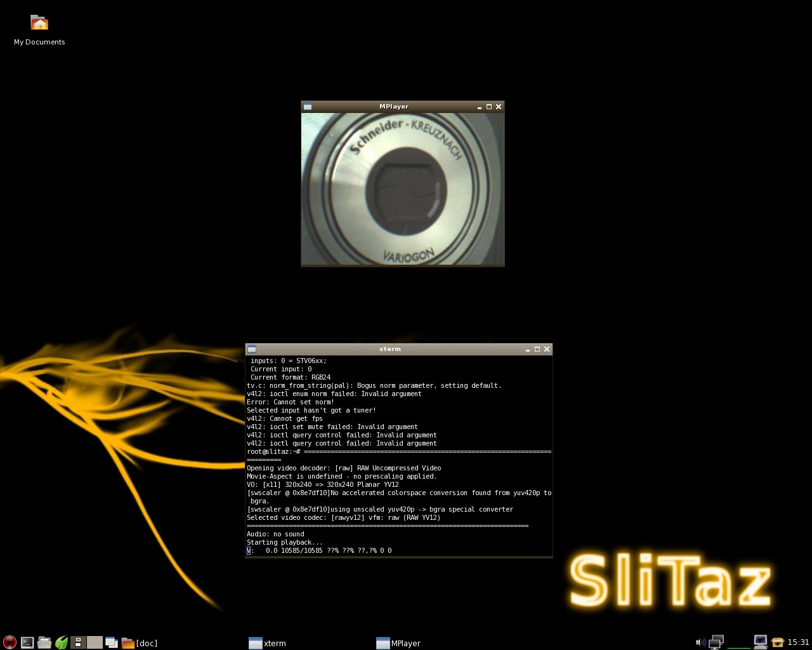Maximize the MPlayer window
This screenshot has width=812, height=650.
tap(489, 107)
